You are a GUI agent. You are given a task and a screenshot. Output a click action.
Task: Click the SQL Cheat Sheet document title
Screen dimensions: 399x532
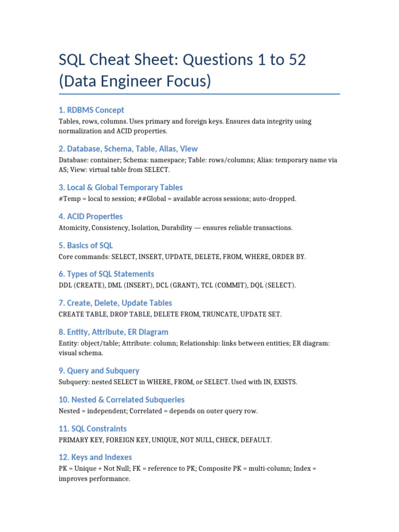click(x=182, y=71)
